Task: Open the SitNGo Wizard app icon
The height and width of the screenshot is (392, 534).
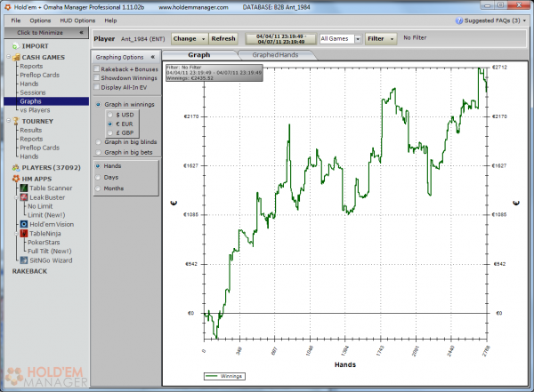Action: point(24,260)
